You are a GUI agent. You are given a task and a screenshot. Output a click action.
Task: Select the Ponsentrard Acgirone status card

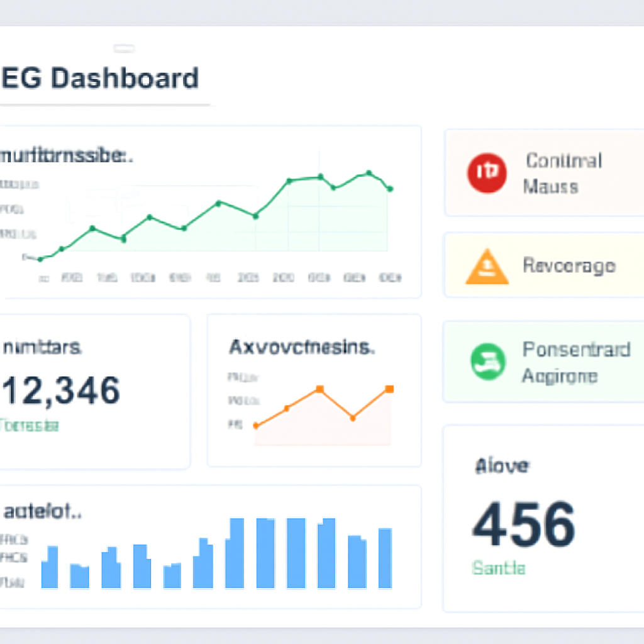(x=553, y=362)
